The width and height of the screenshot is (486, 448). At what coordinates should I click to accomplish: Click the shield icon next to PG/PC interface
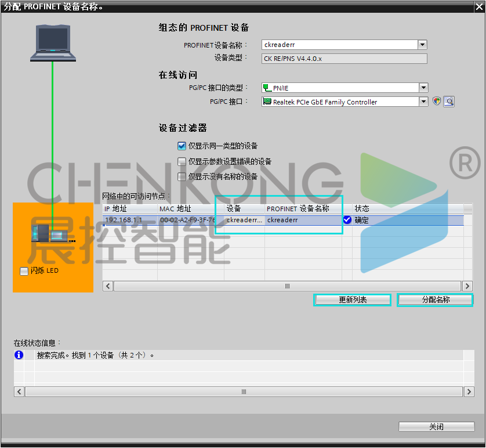point(437,102)
